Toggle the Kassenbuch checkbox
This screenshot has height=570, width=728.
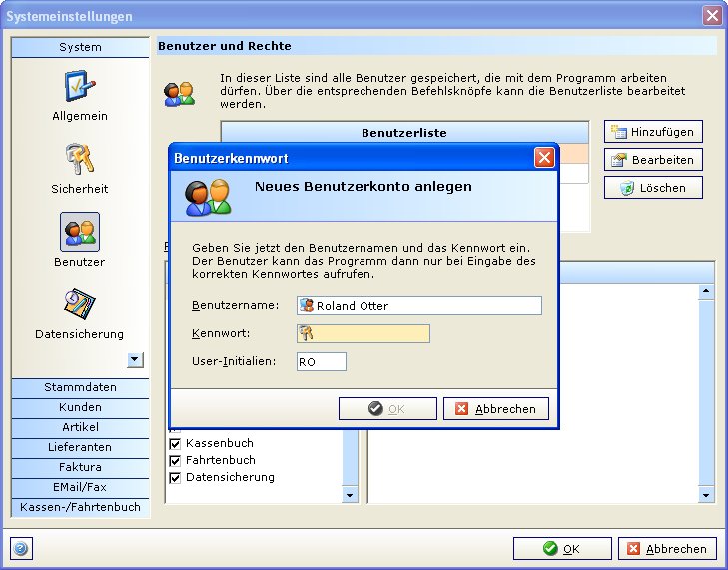(175, 443)
